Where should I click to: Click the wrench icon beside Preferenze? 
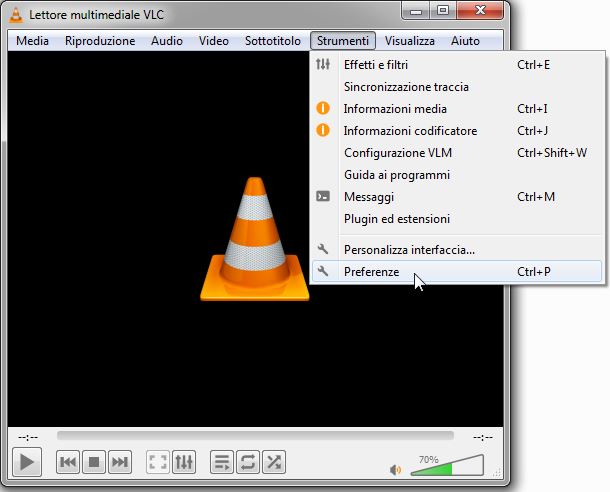(x=323, y=271)
